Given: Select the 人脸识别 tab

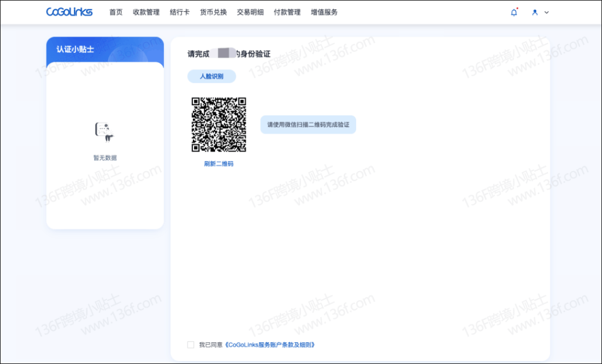Looking at the screenshot, I should (212, 76).
